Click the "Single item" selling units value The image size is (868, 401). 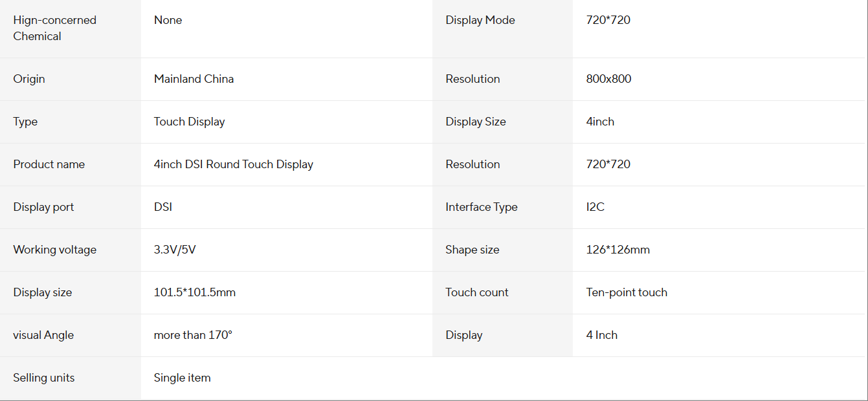pos(182,378)
